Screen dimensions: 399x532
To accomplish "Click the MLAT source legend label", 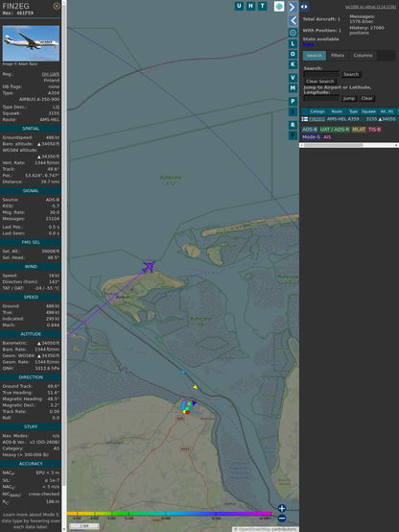I will point(359,130).
